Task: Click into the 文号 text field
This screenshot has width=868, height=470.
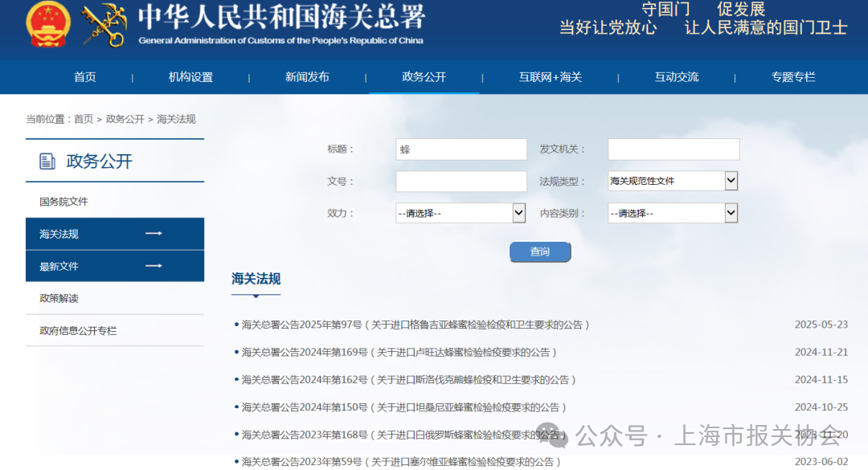Action: [x=461, y=181]
